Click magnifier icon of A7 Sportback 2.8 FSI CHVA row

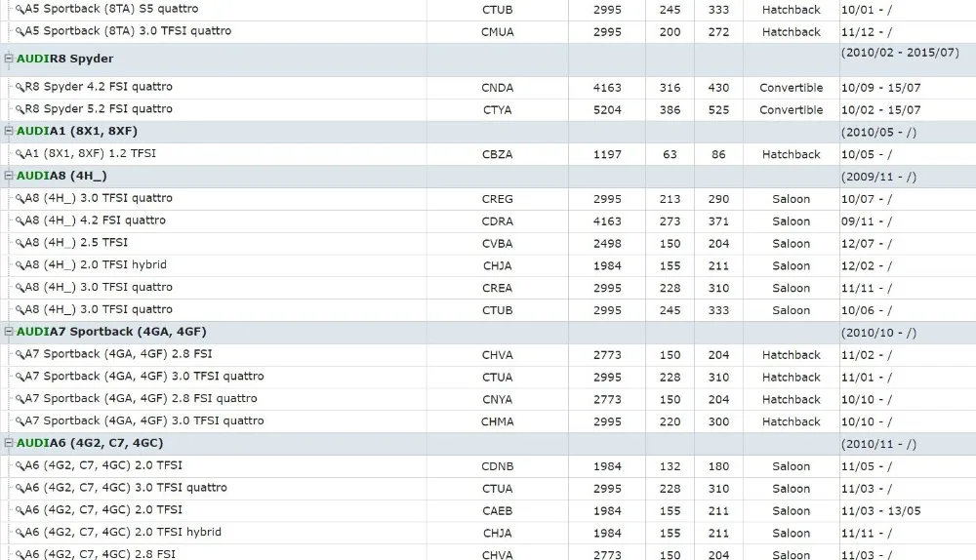click(x=20, y=355)
